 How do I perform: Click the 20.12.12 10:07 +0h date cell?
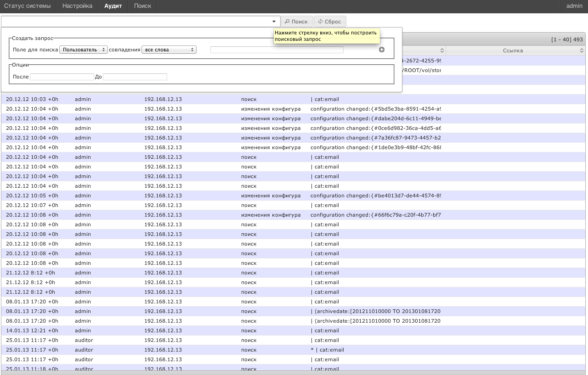tap(32, 205)
